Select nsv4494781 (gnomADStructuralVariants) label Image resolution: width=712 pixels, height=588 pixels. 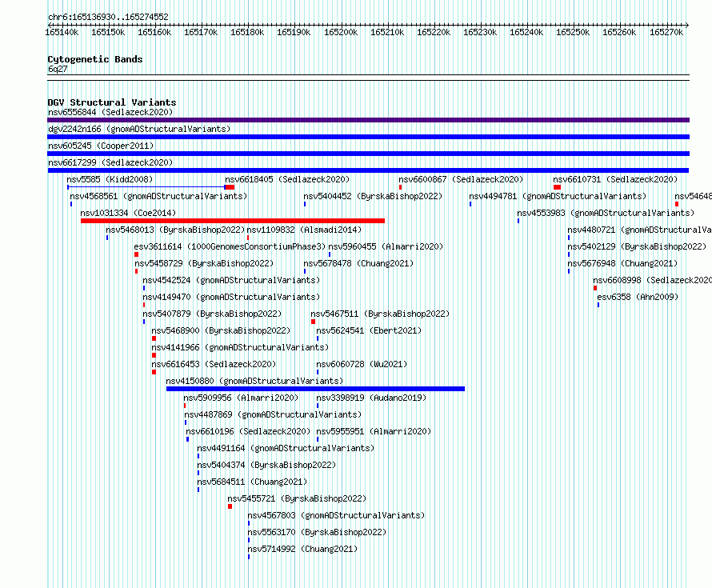point(558,196)
